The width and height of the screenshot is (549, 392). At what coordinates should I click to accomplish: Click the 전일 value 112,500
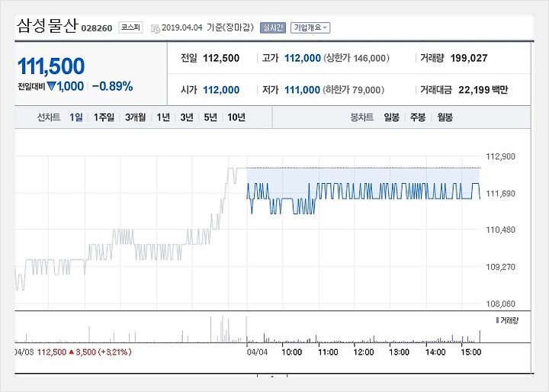click(221, 58)
